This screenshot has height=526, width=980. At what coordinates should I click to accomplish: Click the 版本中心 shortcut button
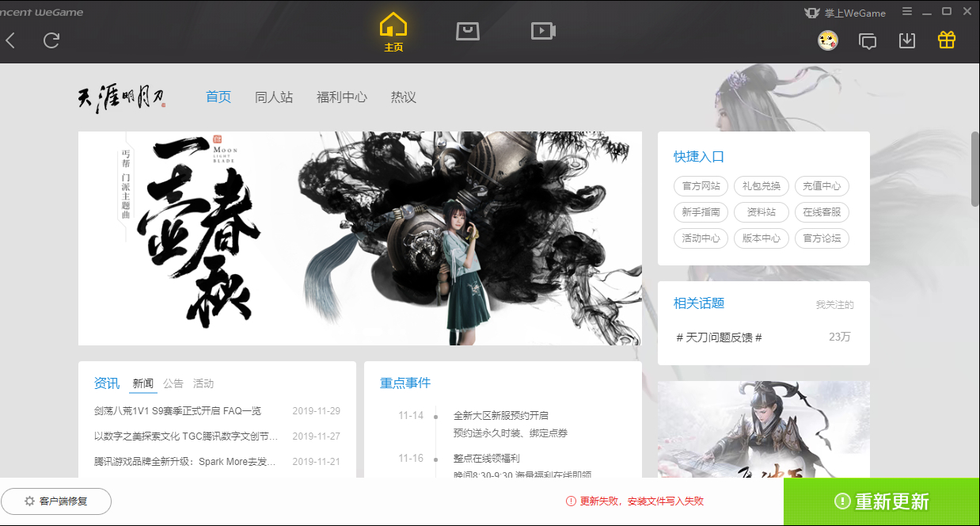tap(762, 238)
